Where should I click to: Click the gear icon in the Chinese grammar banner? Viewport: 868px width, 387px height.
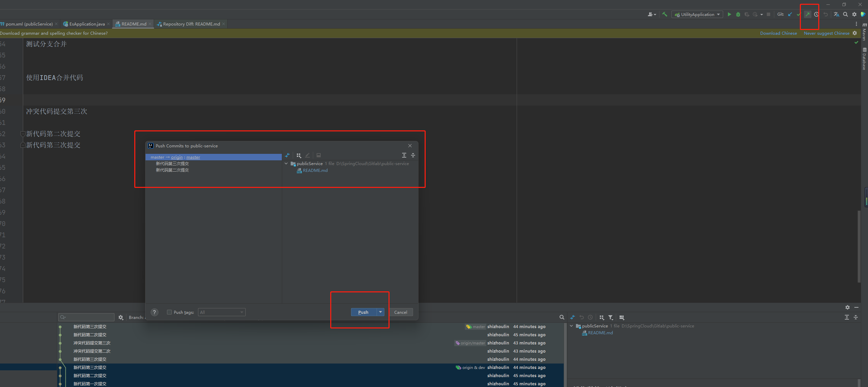[855, 33]
